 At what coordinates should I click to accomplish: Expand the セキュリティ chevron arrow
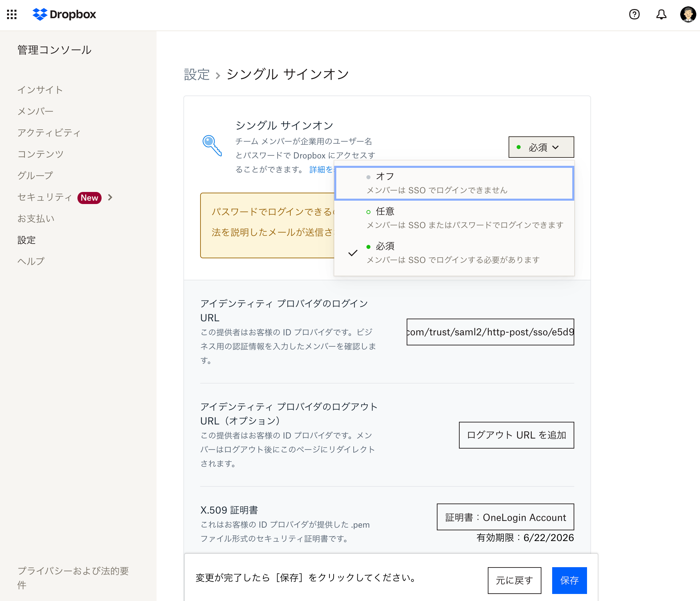(110, 197)
